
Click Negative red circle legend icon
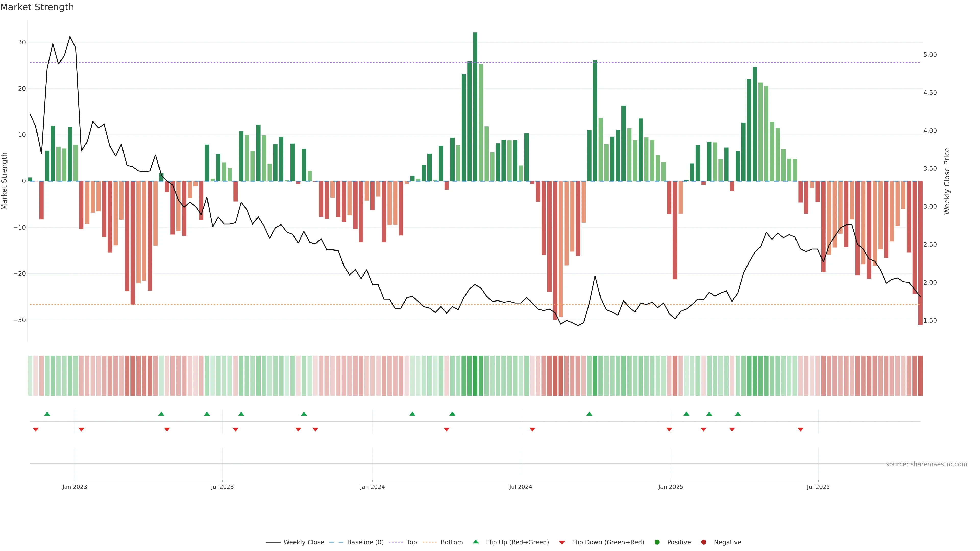click(703, 542)
